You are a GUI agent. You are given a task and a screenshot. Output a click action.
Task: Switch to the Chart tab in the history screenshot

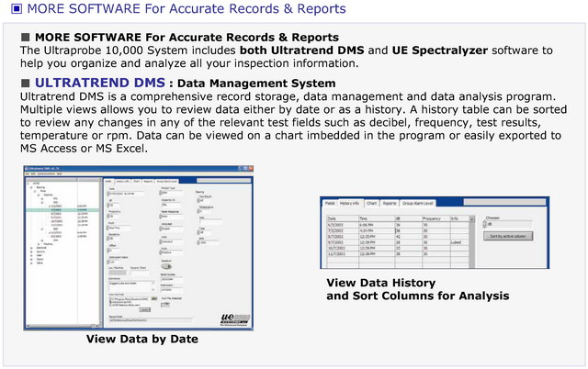click(x=371, y=203)
